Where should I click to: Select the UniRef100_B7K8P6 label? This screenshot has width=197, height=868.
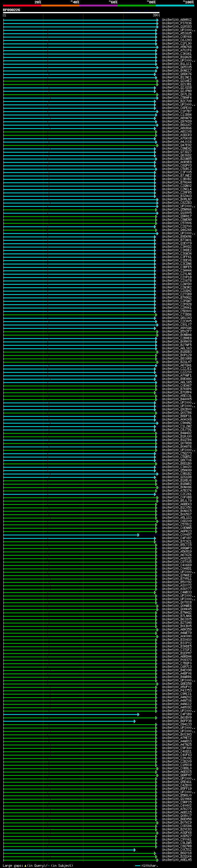coord(177,389)
